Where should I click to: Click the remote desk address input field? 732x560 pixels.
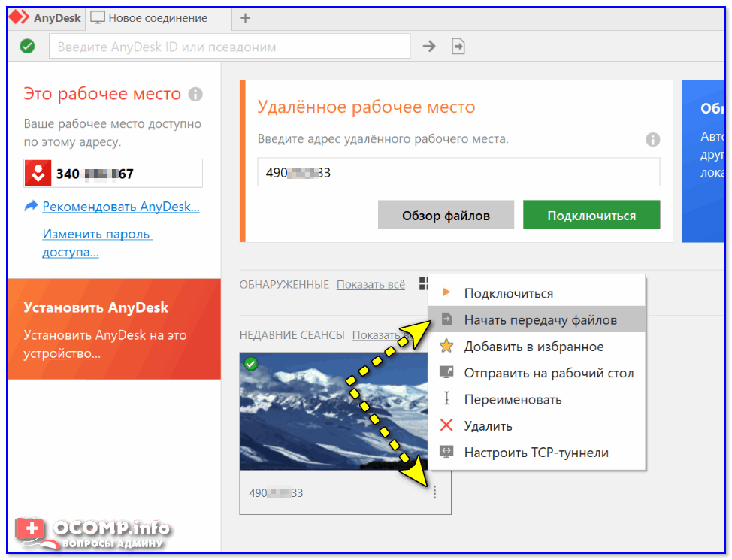click(x=458, y=172)
